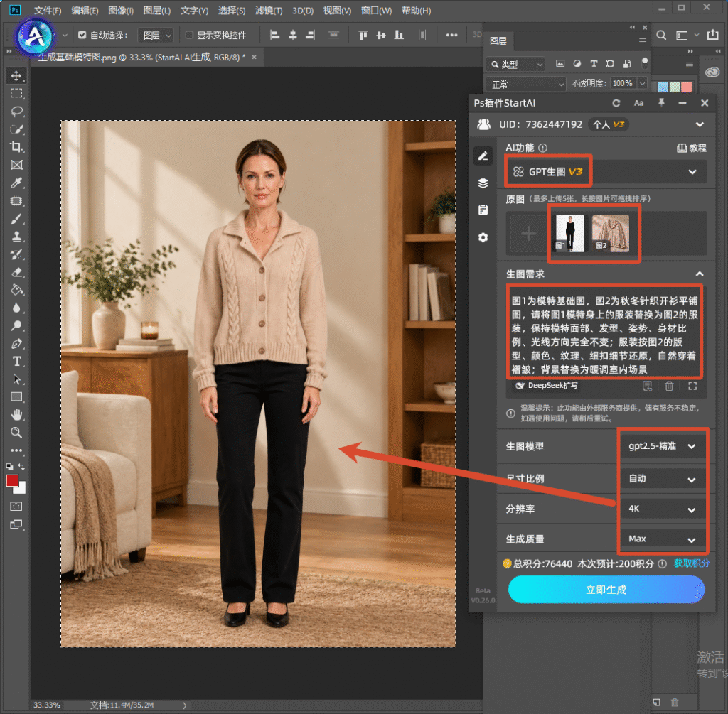Toggle Quick Mask mode

(16, 506)
